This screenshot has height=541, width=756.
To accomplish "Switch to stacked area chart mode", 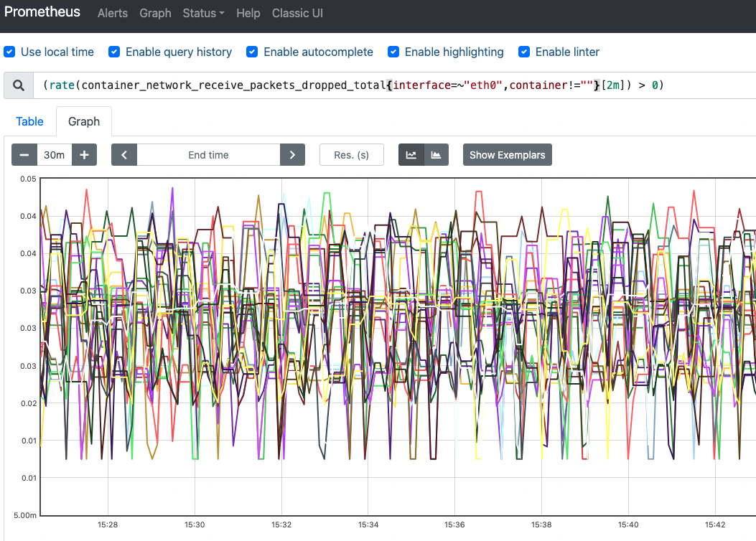I will click(437, 155).
